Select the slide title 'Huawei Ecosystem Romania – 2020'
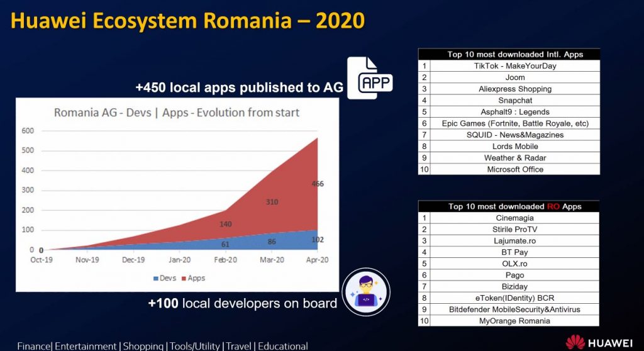644x351 pixels. tap(187, 21)
